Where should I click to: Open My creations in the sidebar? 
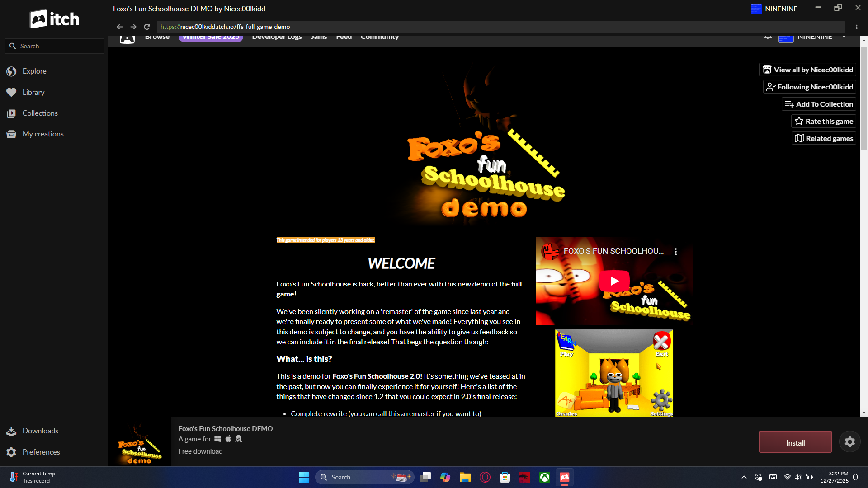point(42,134)
